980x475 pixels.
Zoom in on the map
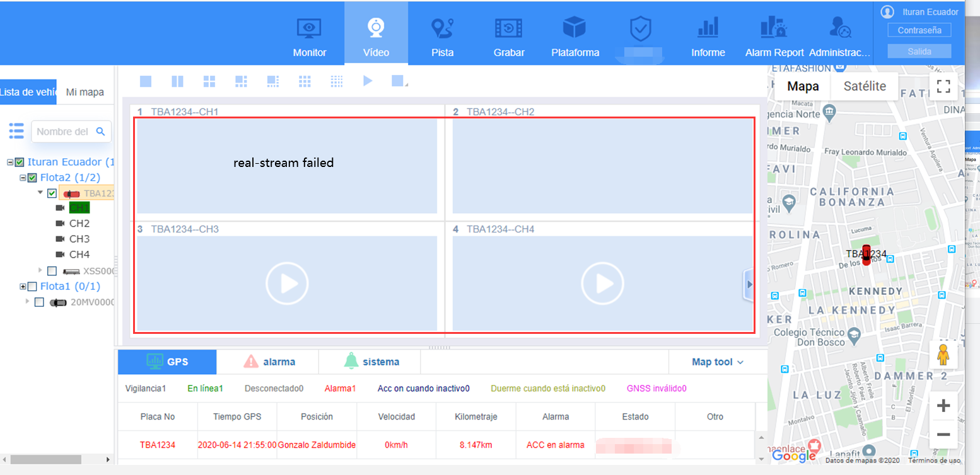(x=943, y=406)
